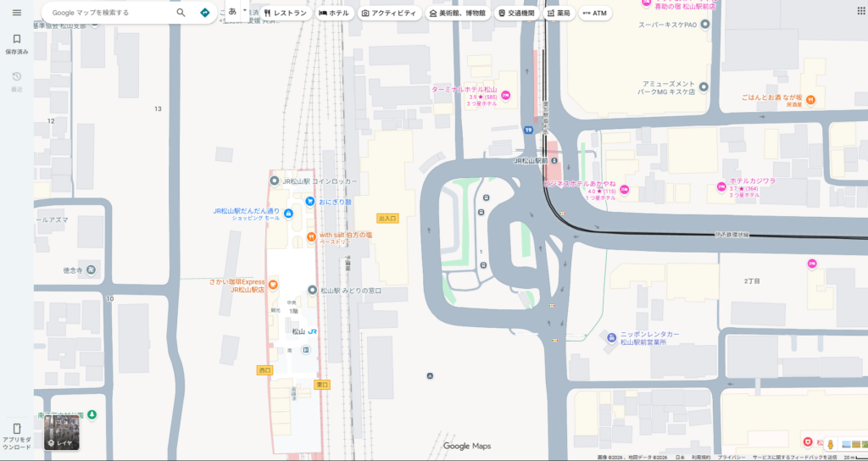Select the 薬局 pharmacy chip
The height and width of the screenshot is (461, 868).
(x=559, y=14)
